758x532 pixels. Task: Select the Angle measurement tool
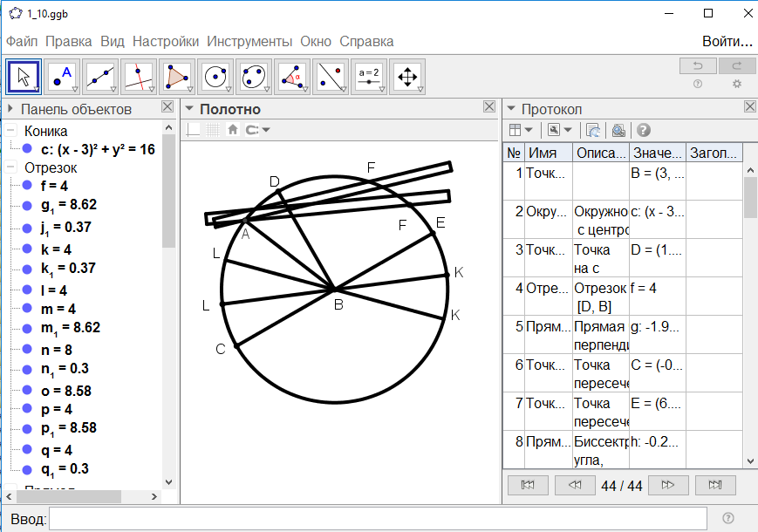pyautogui.click(x=292, y=77)
